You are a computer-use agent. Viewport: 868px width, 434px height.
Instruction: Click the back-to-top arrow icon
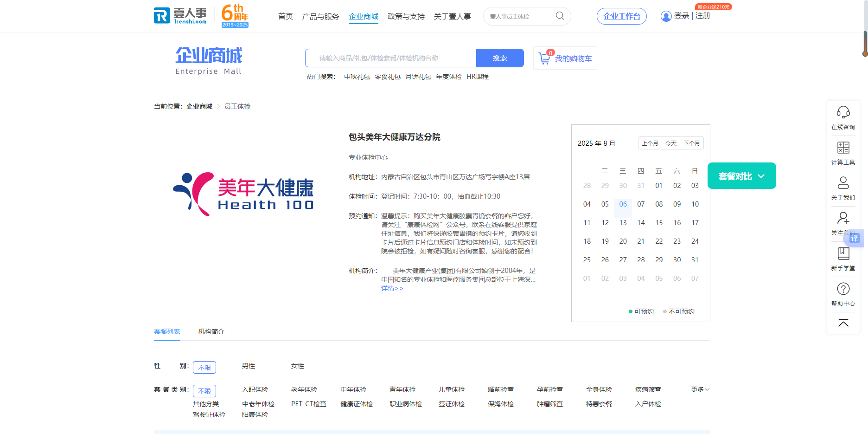[843, 323]
